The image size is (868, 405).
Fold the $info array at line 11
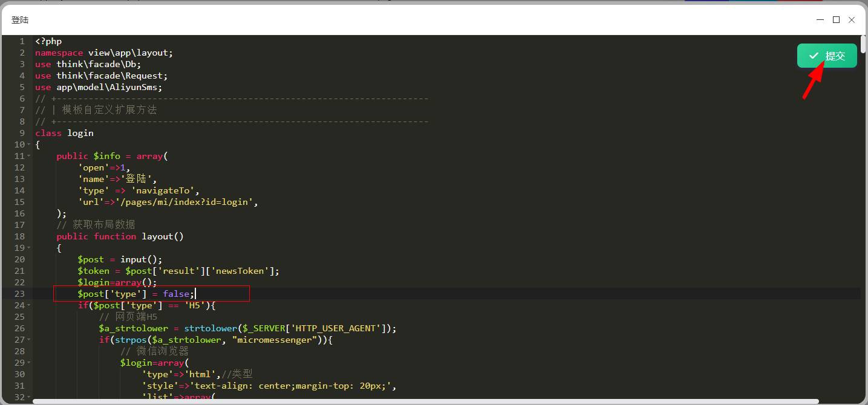(x=29, y=156)
